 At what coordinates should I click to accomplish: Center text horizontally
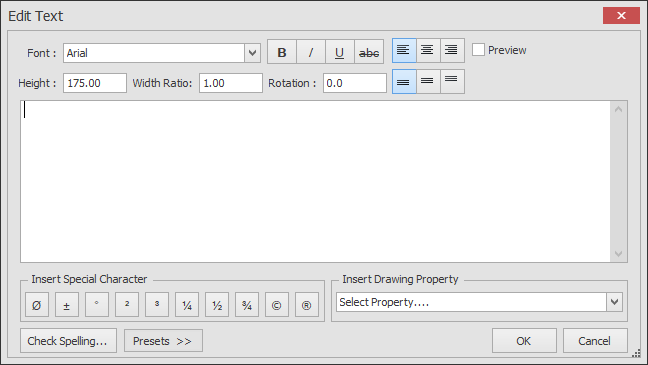[x=428, y=50]
